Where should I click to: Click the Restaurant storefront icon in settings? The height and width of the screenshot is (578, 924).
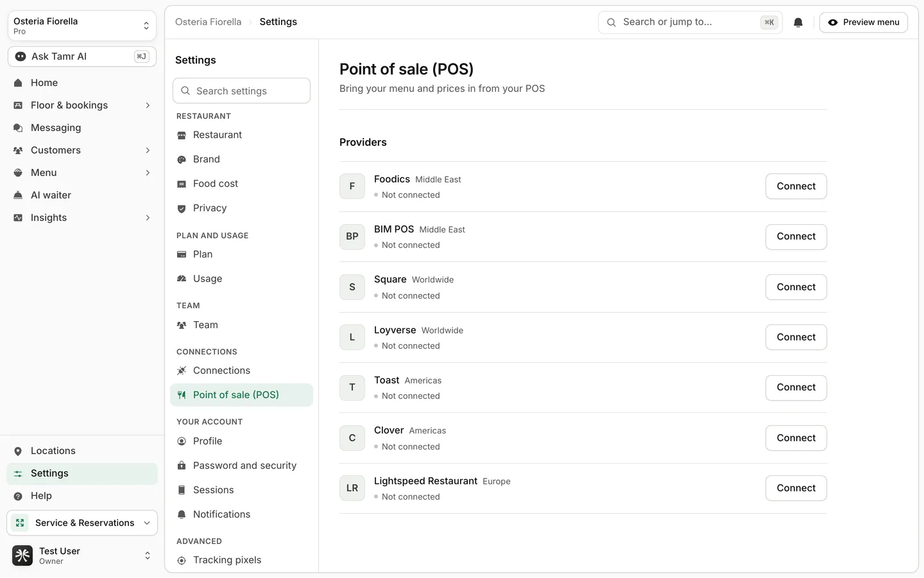click(x=182, y=135)
